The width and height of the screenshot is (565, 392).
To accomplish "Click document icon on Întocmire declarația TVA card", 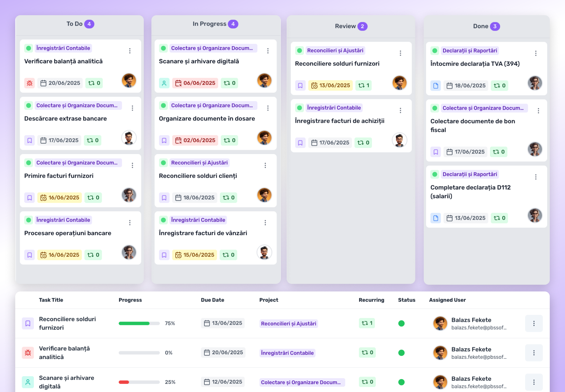I will (x=436, y=86).
